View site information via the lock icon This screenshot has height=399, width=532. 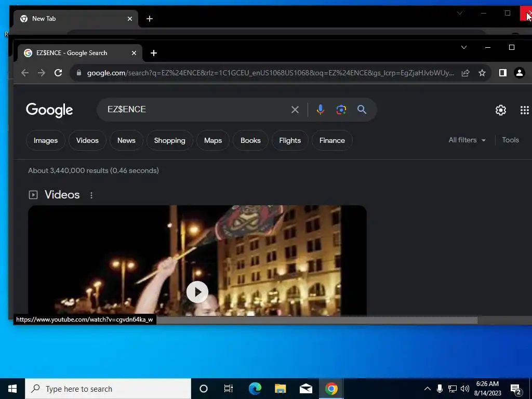(x=79, y=73)
